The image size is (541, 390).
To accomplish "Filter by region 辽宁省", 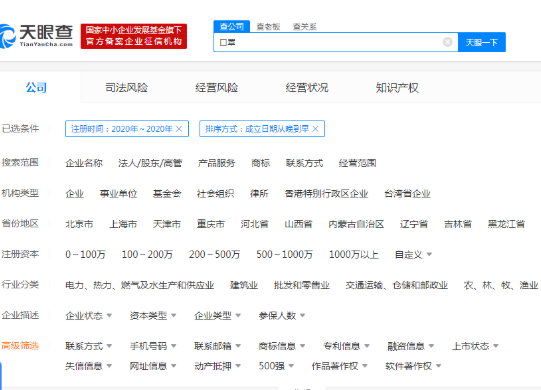I will coord(414,224).
